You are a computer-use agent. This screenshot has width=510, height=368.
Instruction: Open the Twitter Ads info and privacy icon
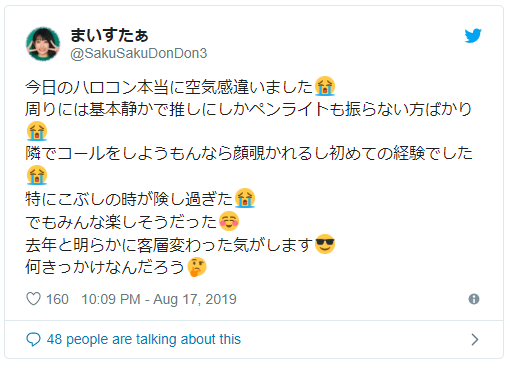pyautogui.click(x=474, y=299)
